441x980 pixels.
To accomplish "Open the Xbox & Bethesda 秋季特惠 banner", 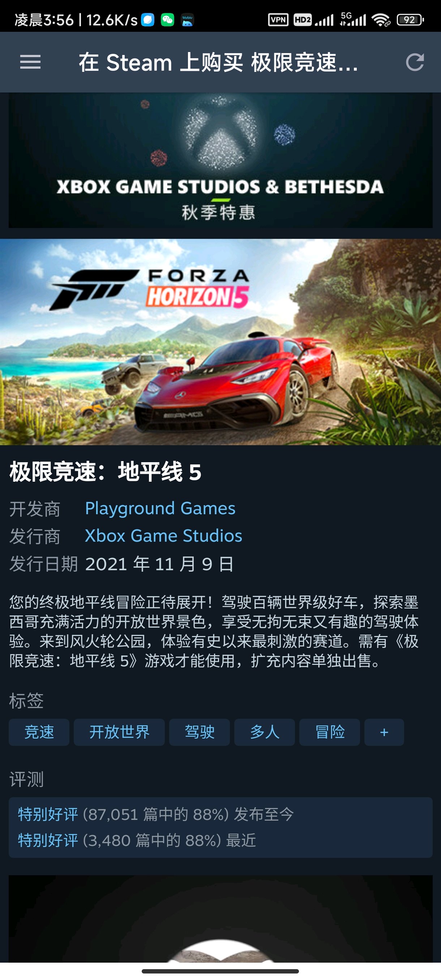I will [x=221, y=160].
